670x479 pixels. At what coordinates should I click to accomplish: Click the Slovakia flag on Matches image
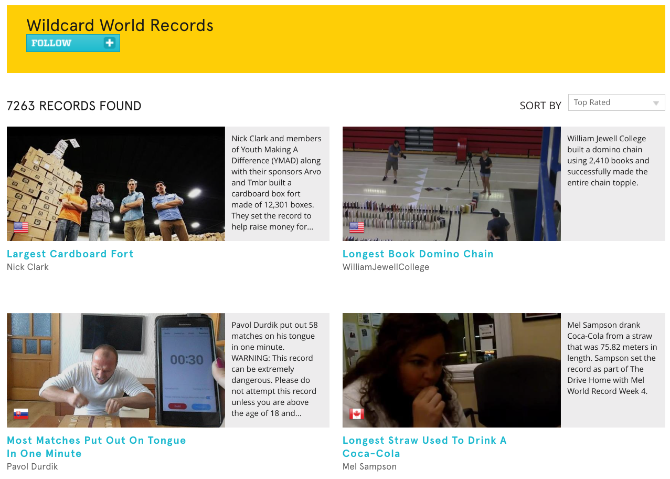pyautogui.click(x=21, y=414)
